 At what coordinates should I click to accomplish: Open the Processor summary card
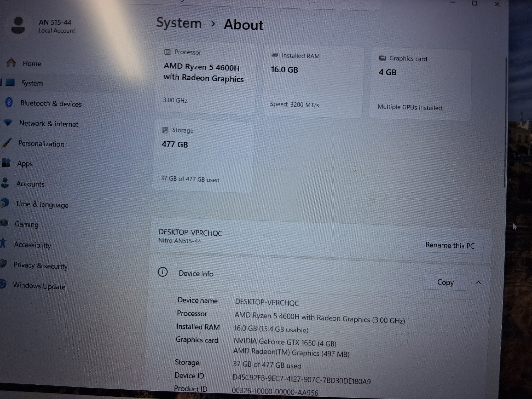pos(205,78)
